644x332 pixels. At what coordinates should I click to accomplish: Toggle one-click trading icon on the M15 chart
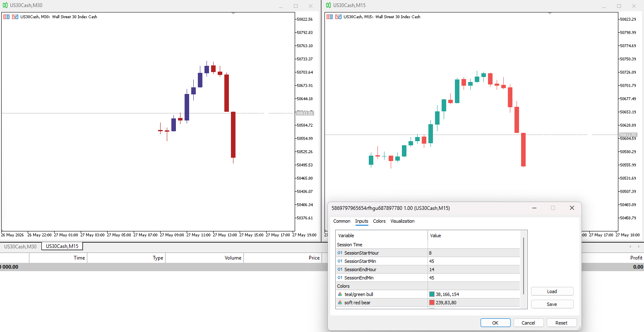(329, 17)
